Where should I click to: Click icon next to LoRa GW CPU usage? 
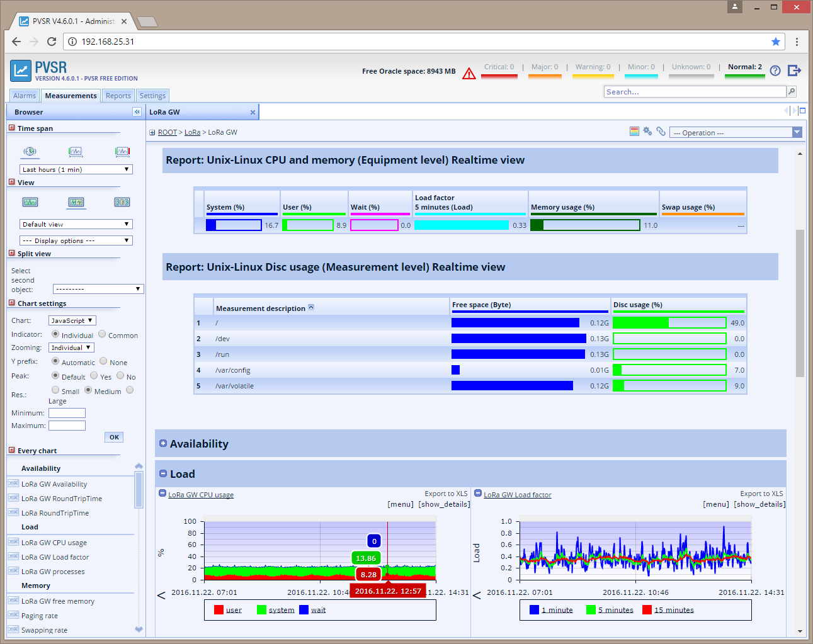[13, 542]
